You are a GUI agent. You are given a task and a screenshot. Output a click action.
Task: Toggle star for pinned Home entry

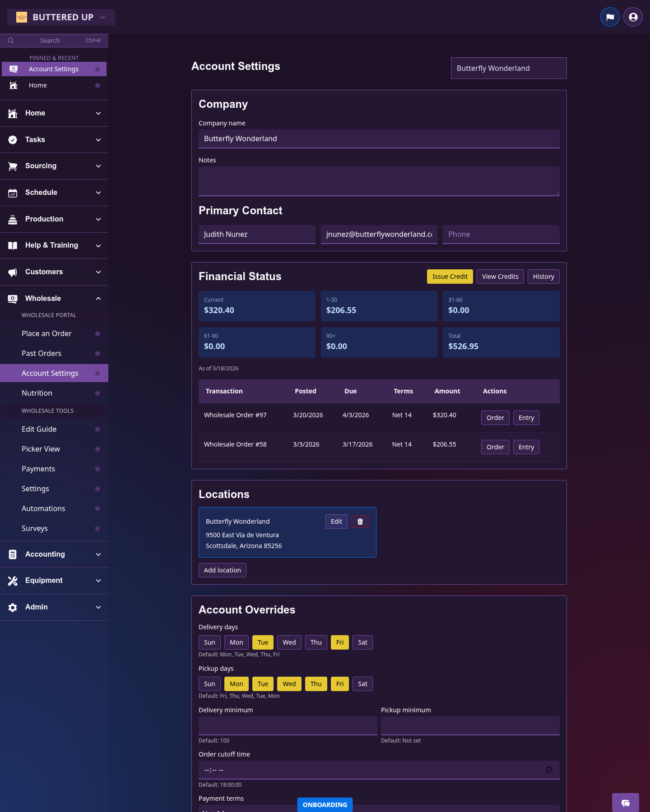(97, 85)
